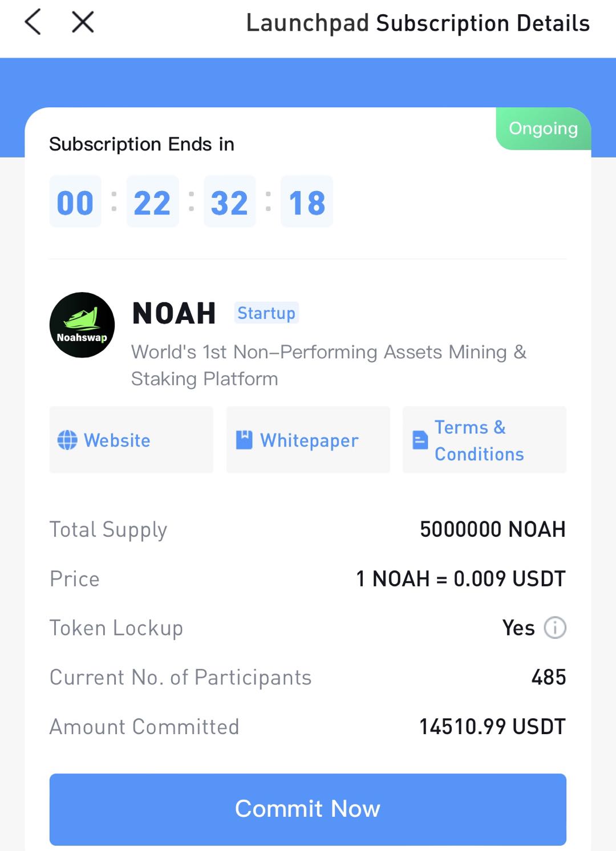Open the Whitepaper link
Screen dimensions: 616x851
309,440
